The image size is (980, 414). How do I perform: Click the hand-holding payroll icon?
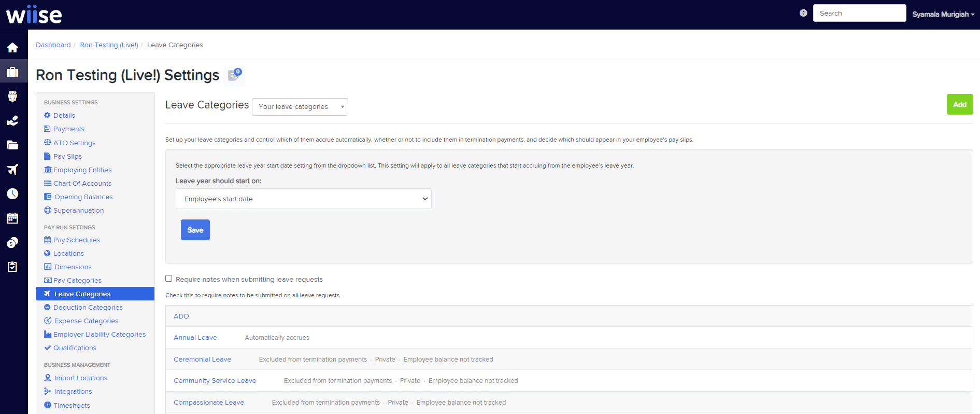[12, 120]
